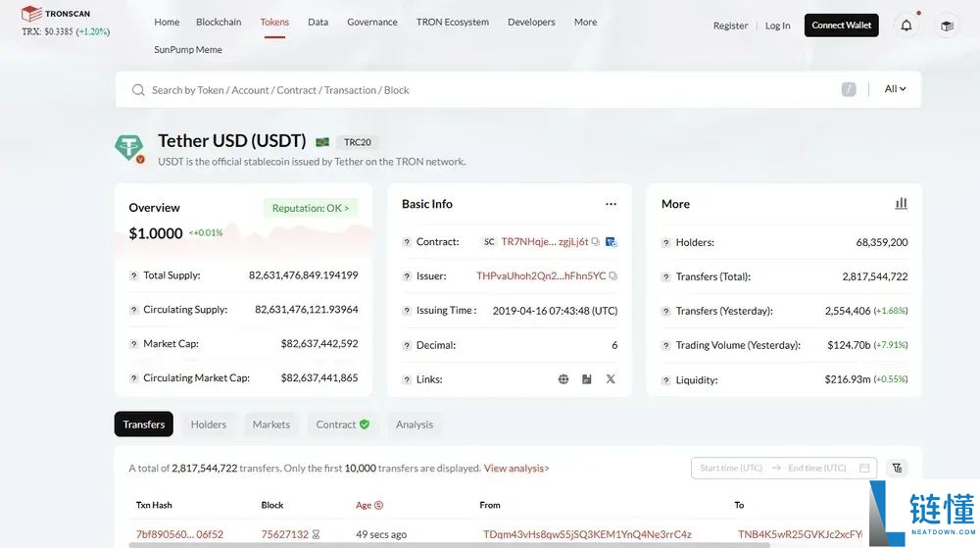Click the Liquidity help icon
This screenshot has width=980, height=548.
(665, 380)
